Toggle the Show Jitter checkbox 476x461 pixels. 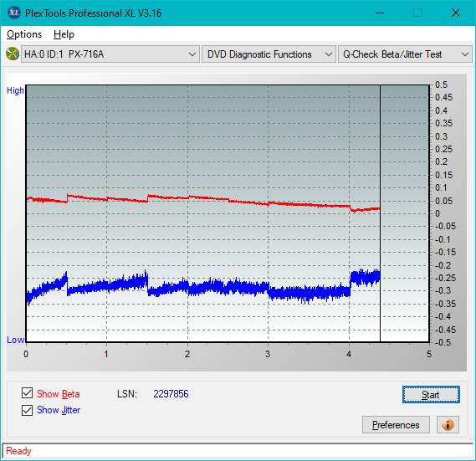27,410
